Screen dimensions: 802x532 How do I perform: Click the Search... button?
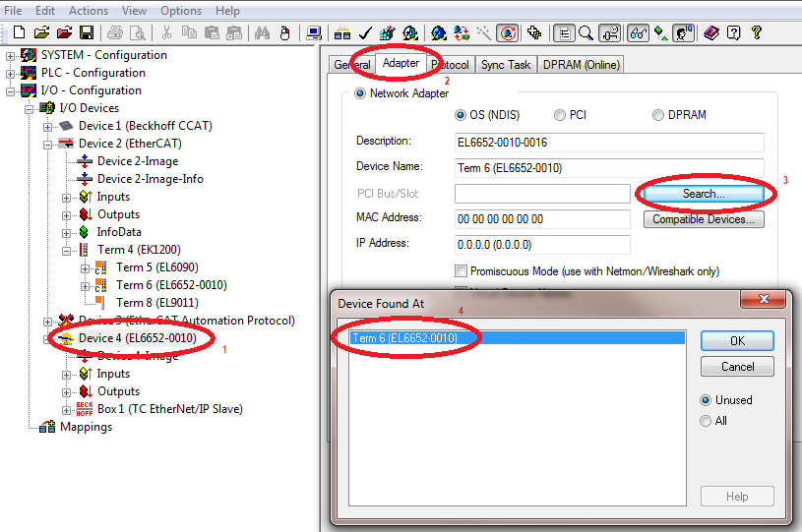pyautogui.click(x=704, y=194)
